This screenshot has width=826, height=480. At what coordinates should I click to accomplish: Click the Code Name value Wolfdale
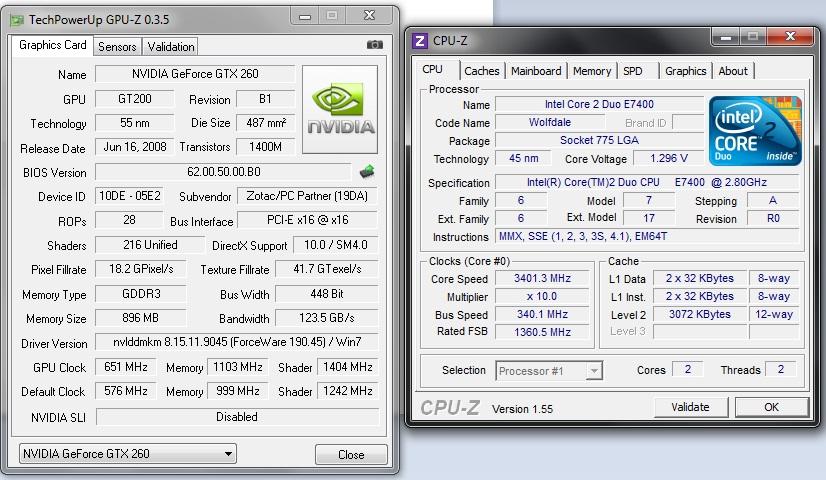pyautogui.click(x=549, y=122)
